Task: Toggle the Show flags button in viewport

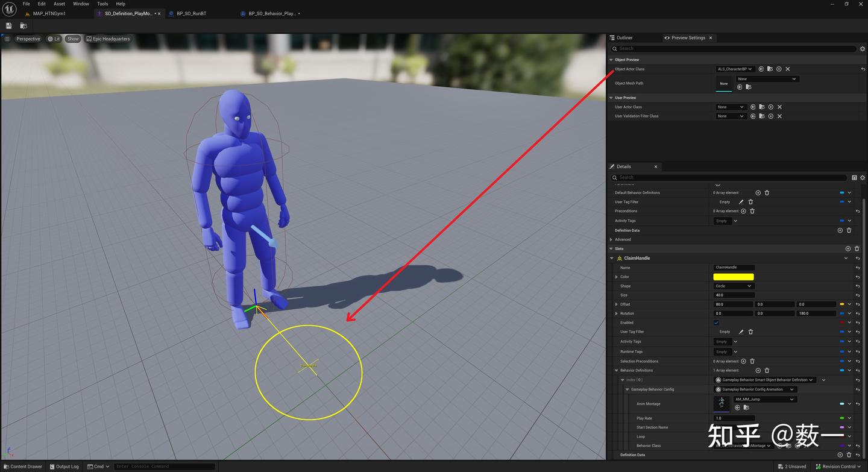Action: click(72, 39)
